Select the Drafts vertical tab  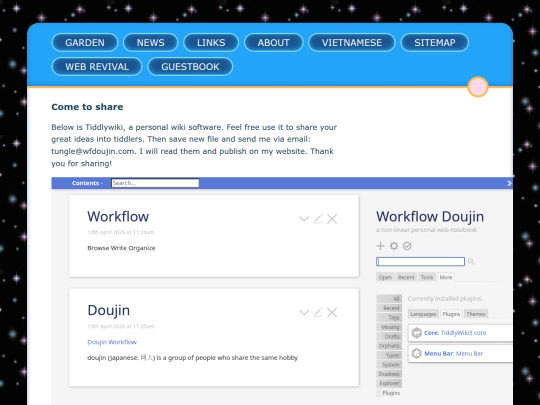(389, 336)
